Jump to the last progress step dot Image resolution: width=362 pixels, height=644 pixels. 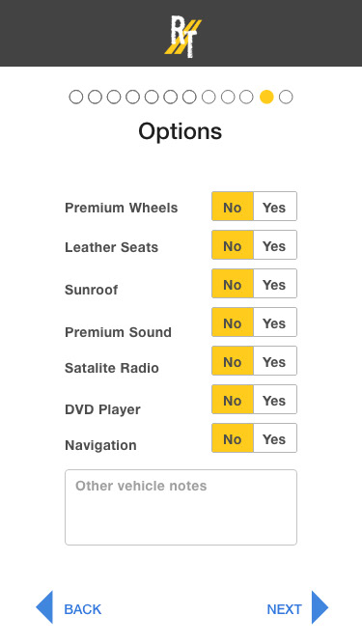click(286, 97)
